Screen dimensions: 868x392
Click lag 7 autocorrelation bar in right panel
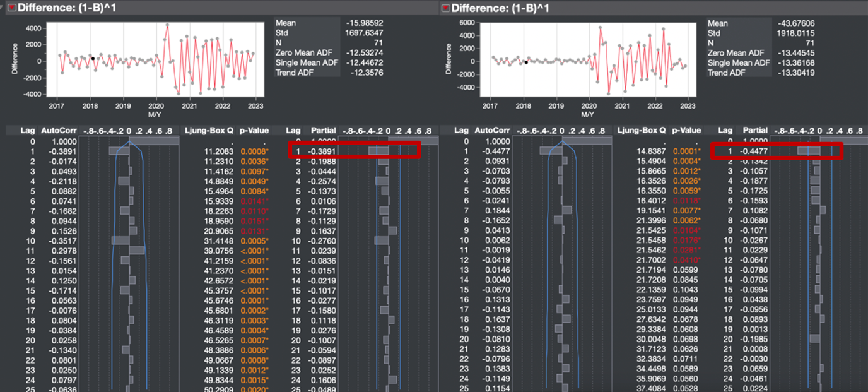[566, 210]
